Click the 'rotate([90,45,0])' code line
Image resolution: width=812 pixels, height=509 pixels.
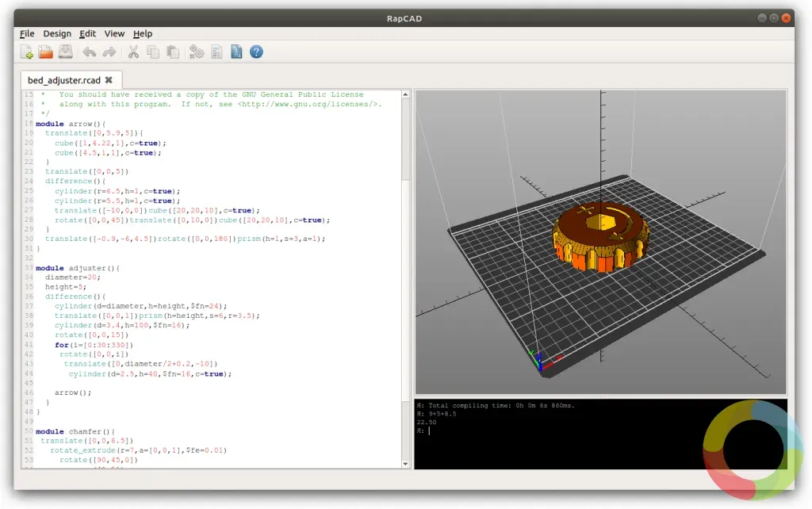coord(98,460)
